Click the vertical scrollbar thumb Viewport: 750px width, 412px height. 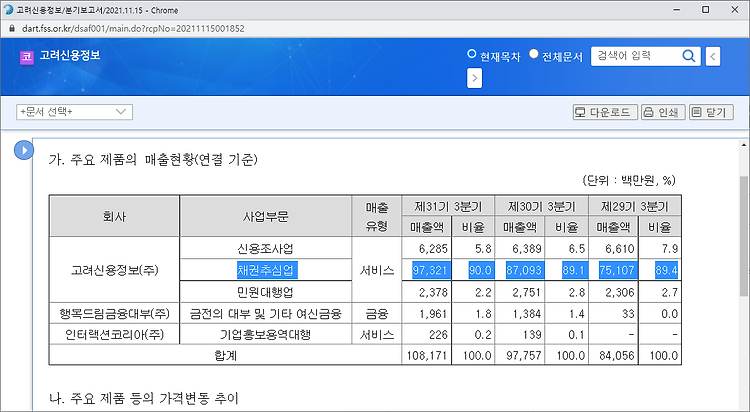(x=744, y=234)
